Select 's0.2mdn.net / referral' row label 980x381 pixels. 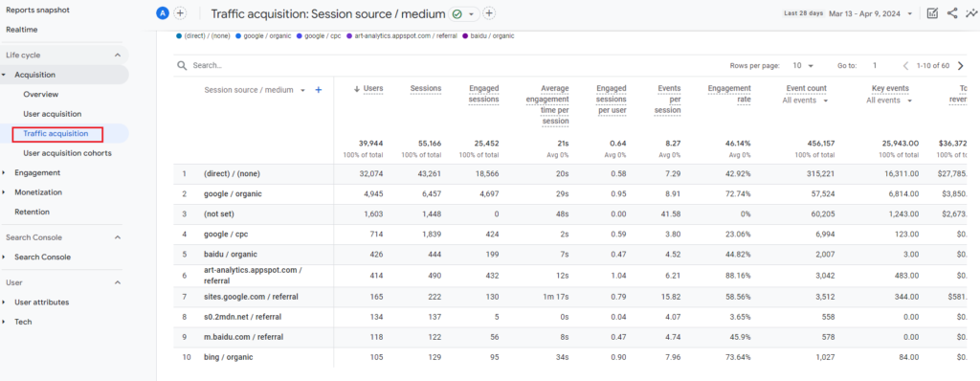click(243, 317)
